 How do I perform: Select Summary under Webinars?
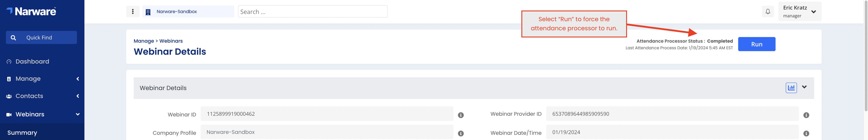click(x=22, y=133)
